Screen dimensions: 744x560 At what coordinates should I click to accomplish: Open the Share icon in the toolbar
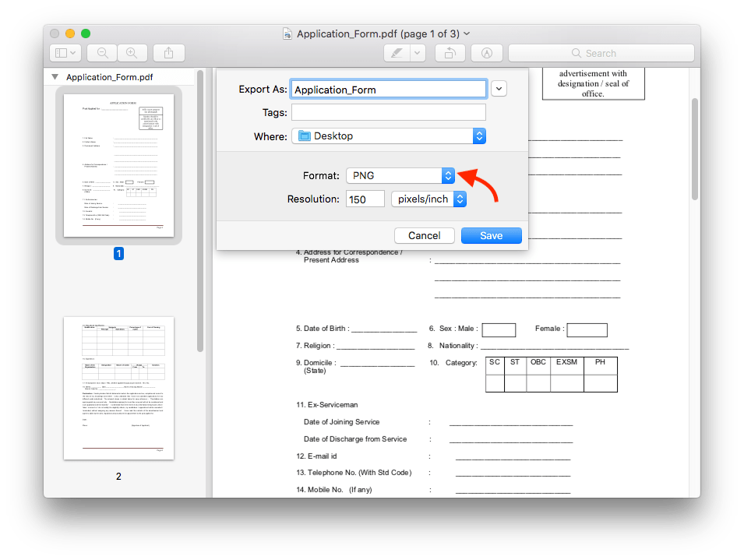click(x=169, y=52)
